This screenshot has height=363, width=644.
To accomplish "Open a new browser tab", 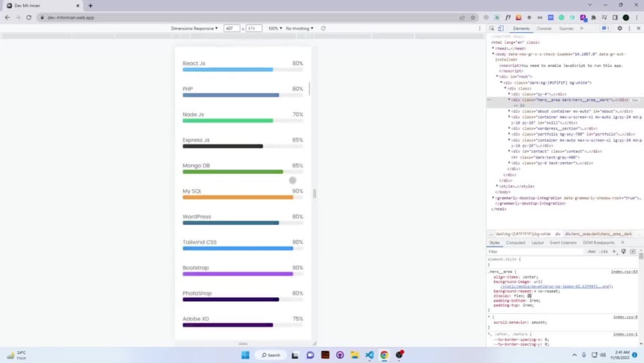I will pyautogui.click(x=90, y=6).
